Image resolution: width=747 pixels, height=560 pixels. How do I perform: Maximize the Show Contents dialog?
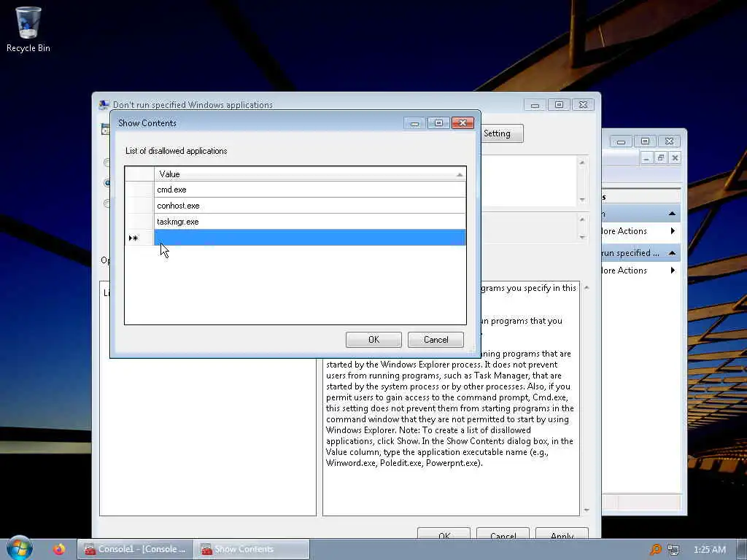click(438, 123)
